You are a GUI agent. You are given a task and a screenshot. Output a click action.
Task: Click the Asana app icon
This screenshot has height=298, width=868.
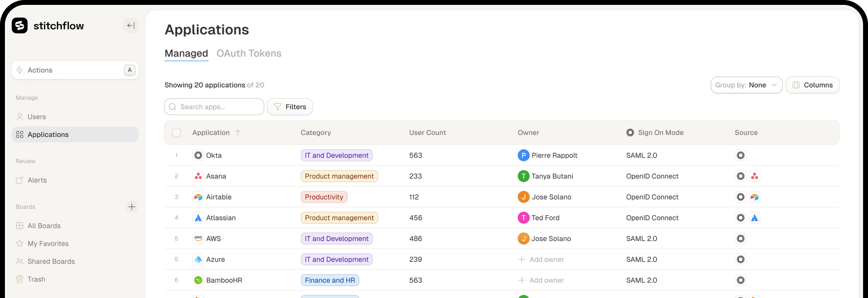pos(198,176)
